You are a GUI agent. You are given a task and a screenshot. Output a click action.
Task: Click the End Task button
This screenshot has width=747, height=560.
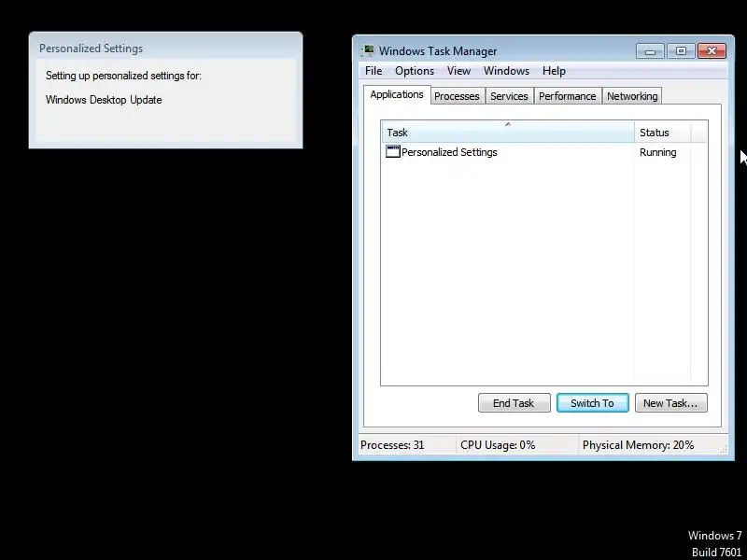point(514,403)
